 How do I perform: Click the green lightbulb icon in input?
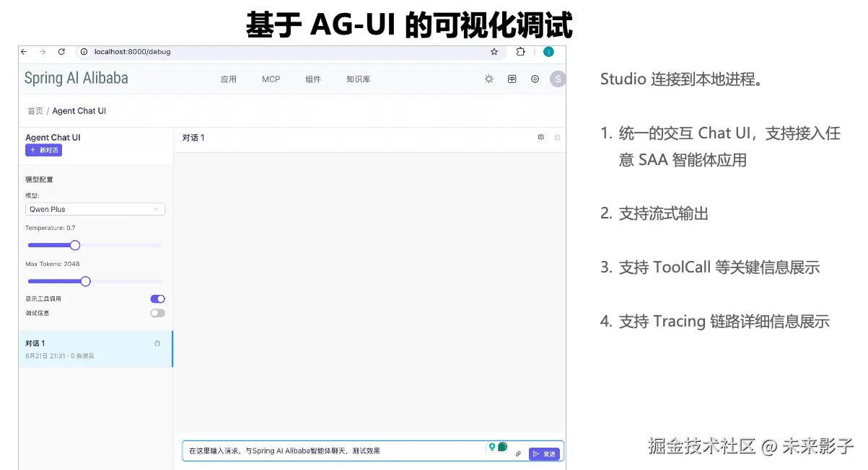492,447
